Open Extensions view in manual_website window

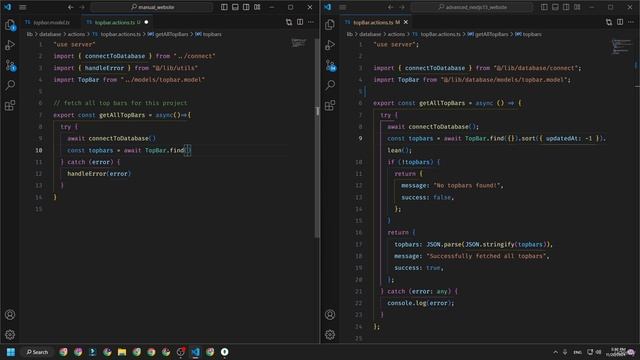pyautogui.click(x=10, y=105)
